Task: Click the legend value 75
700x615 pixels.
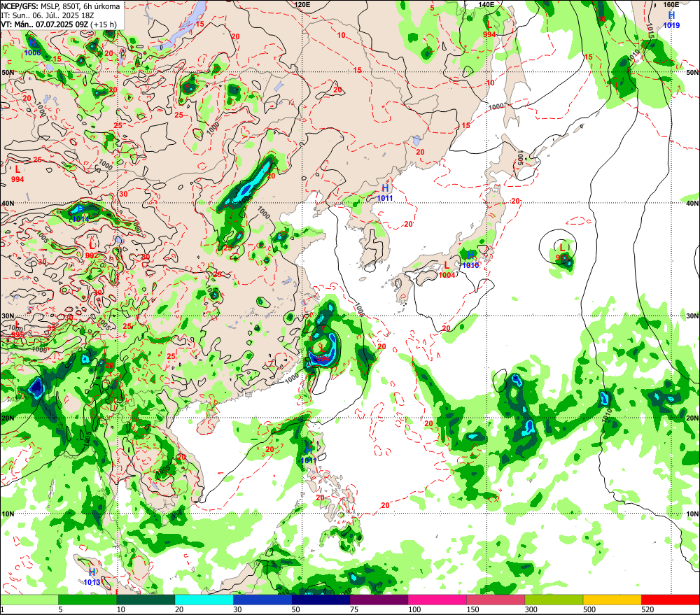Action: point(354,609)
